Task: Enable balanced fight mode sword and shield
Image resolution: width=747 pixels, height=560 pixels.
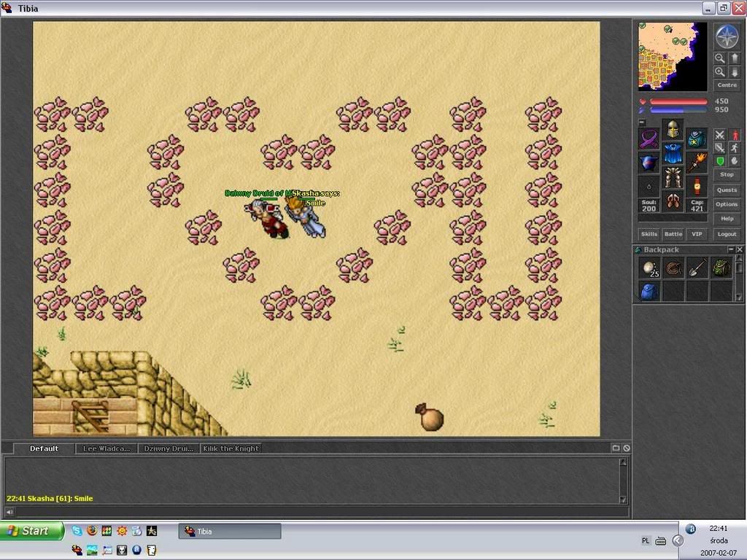Action: point(720,148)
